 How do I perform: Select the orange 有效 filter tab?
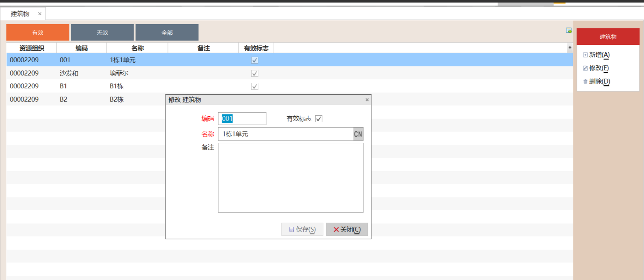(38, 32)
